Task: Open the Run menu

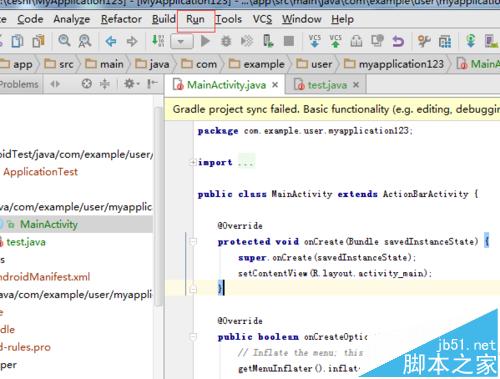Action: coord(195,20)
